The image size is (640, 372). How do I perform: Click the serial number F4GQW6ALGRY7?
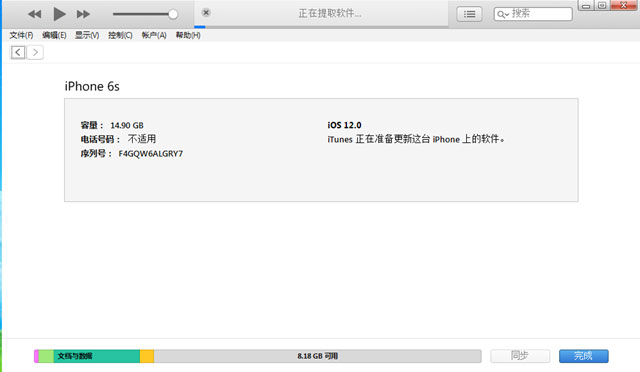[151, 154]
